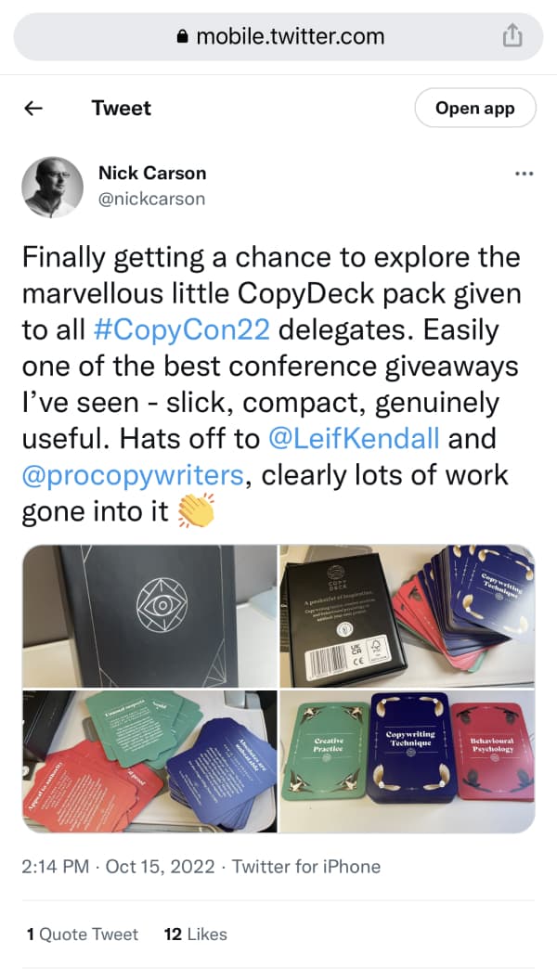Open the @procopywriters mention link
557x980 pixels.
point(133,476)
